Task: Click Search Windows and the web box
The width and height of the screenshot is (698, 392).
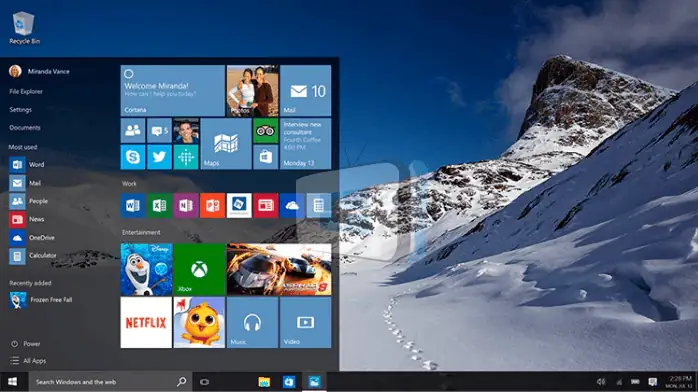Action: coord(110,382)
